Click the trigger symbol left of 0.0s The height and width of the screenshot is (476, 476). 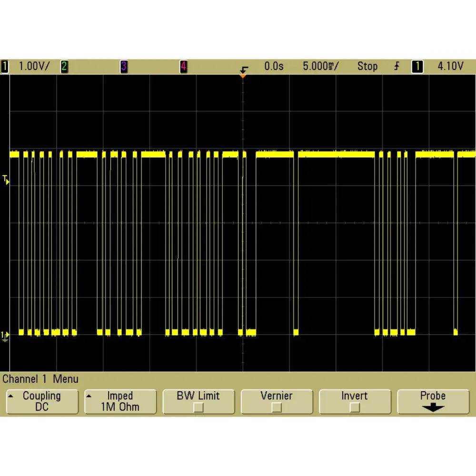pos(244,68)
